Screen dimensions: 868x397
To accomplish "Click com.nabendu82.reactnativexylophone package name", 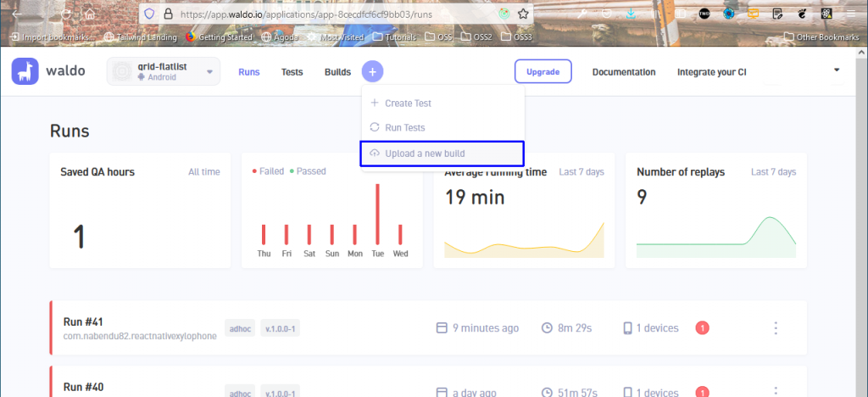I will (x=140, y=336).
